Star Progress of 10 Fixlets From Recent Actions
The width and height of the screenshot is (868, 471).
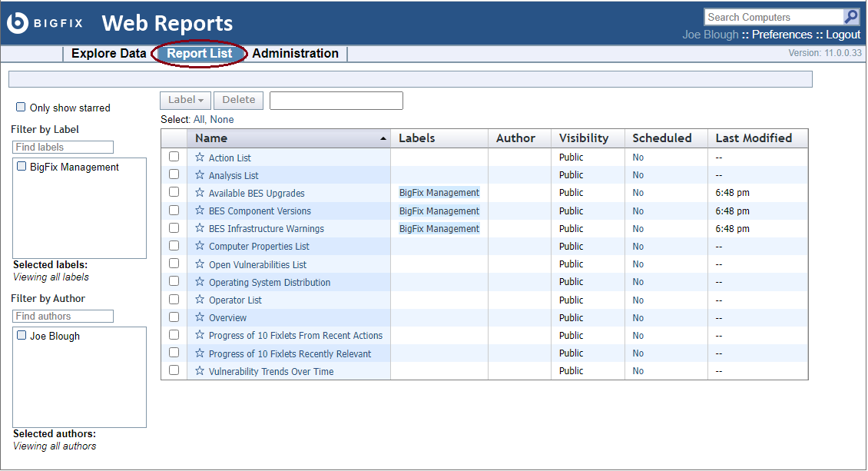(200, 335)
